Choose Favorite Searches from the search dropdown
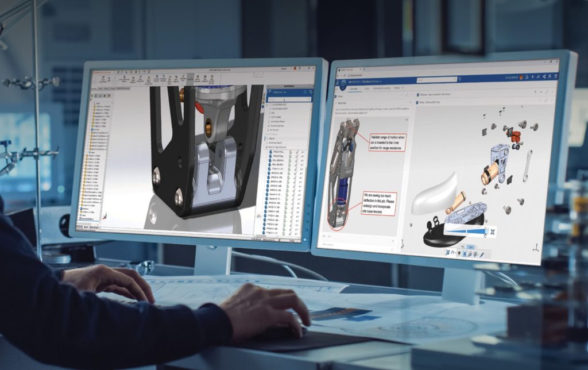Viewport: 588px width, 370px height. (x=276, y=126)
